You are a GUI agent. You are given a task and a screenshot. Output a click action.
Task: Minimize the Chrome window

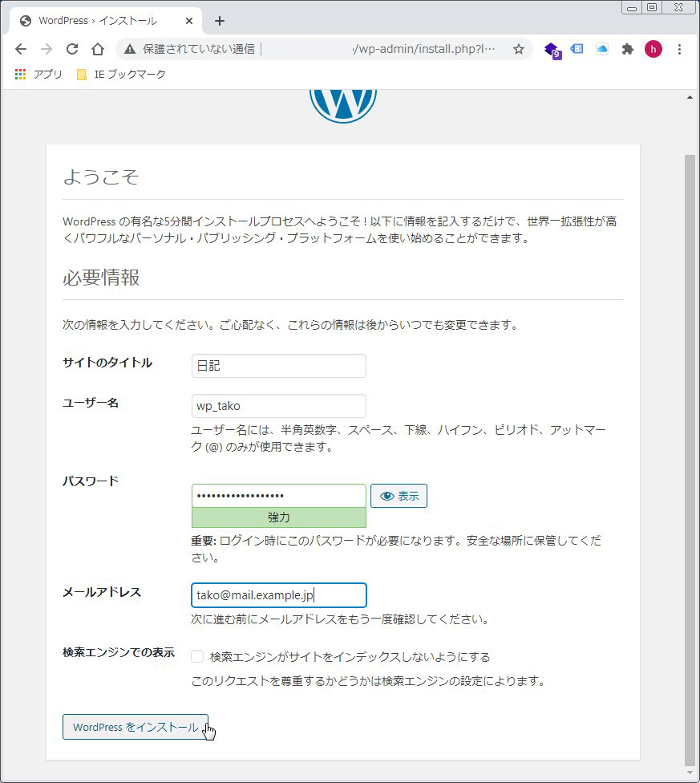pyautogui.click(x=632, y=7)
